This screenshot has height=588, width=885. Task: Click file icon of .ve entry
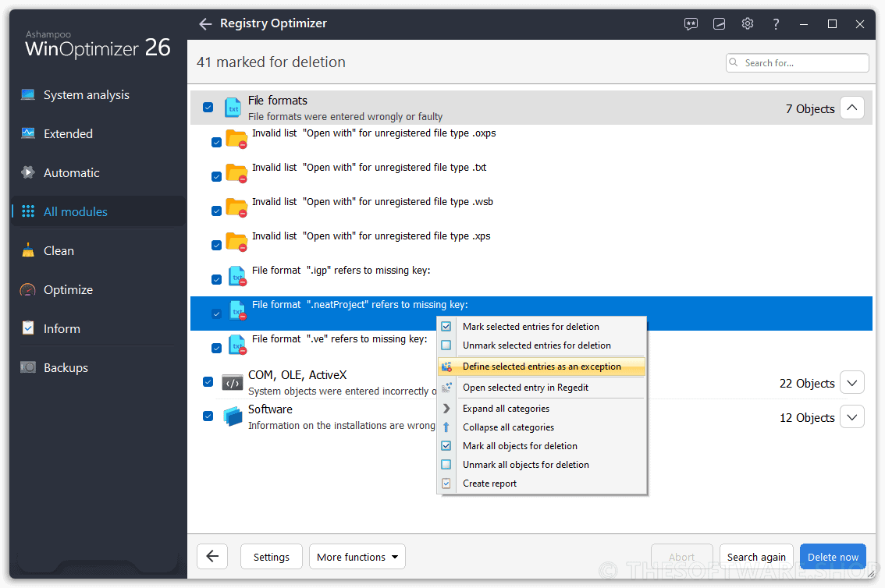pyautogui.click(x=237, y=345)
